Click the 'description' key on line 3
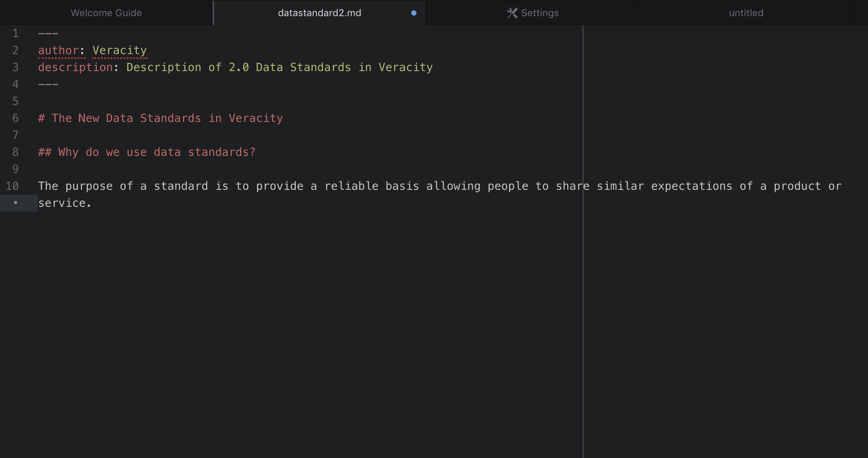The width and height of the screenshot is (868, 458). pyautogui.click(x=75, y=67)
